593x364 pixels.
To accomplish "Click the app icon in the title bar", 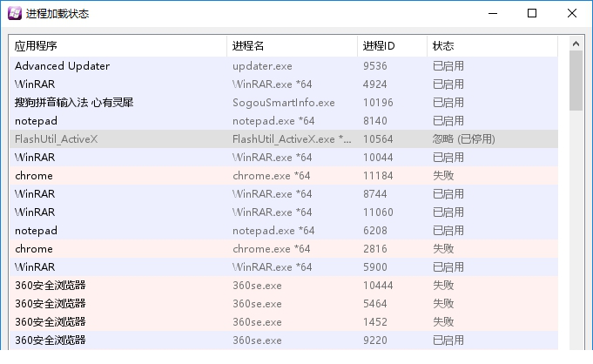I will 15,13.
